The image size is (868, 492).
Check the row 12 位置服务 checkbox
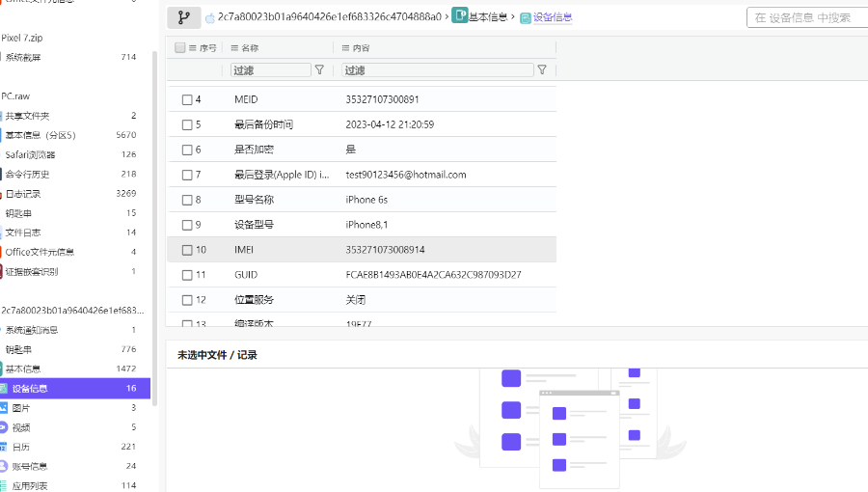(x=187, y=300)
